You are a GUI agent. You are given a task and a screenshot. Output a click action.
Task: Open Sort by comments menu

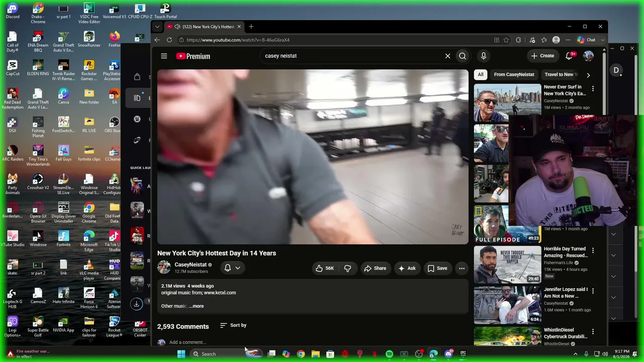[233, 325]
